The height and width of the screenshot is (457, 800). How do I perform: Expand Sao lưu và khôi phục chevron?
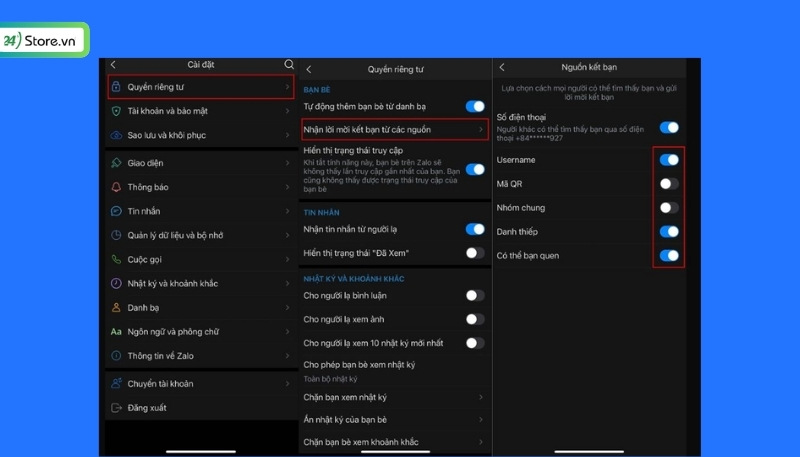click(287, 135)
